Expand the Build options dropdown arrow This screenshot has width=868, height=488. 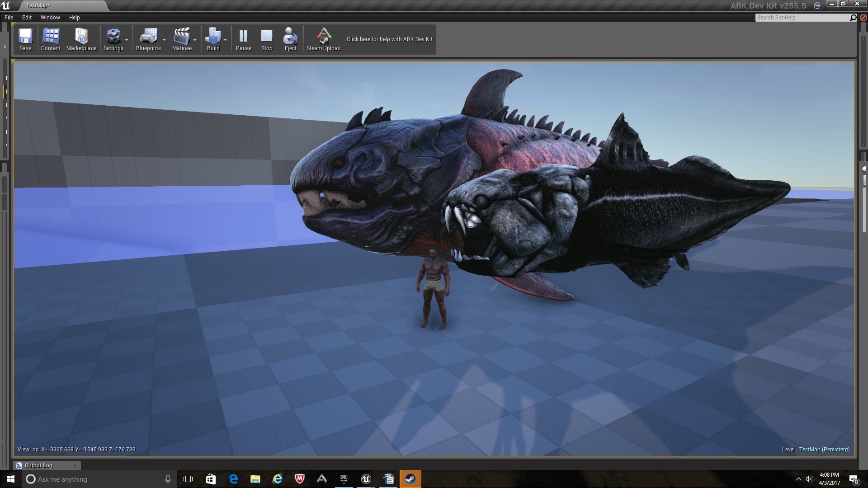coord(225,40)
